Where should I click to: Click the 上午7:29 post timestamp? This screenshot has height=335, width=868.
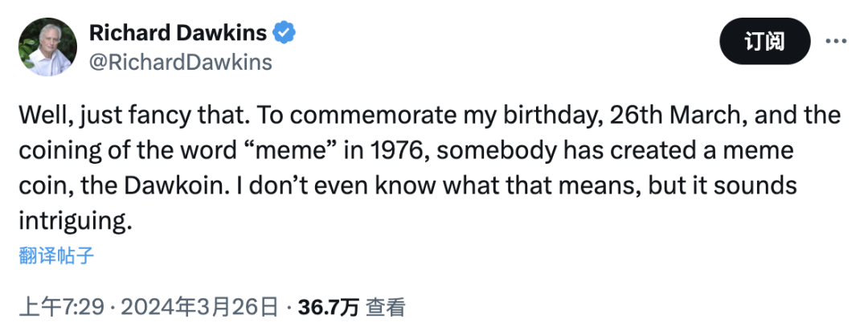(x=61, y=307)
